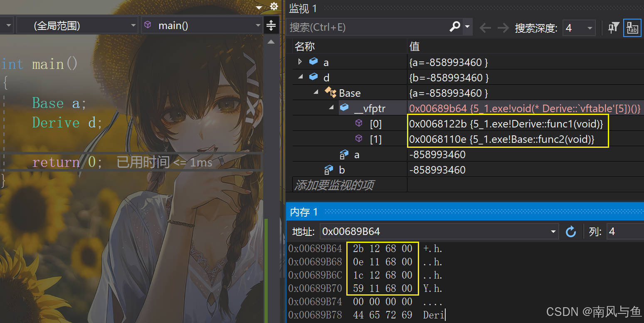Image resolution: width=644 pixels, height=323 pixels.
Task: Click code line 'Derive d;'
Action: click(67, 123)
